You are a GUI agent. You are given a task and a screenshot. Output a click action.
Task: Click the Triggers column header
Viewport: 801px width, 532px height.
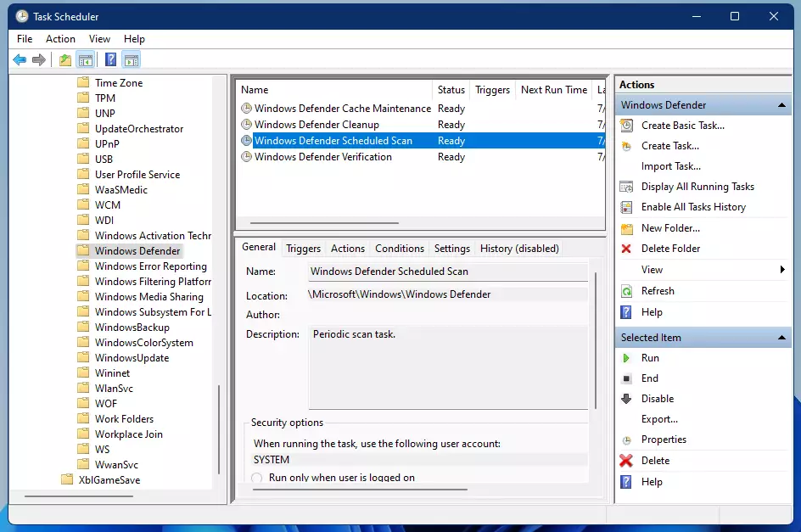(x=492, y=90)
